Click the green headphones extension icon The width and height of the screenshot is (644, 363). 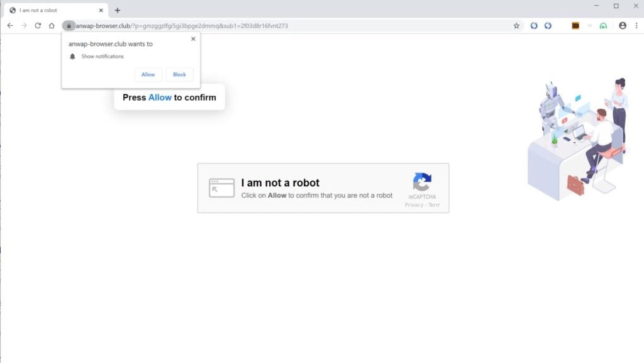click(604, 26)
